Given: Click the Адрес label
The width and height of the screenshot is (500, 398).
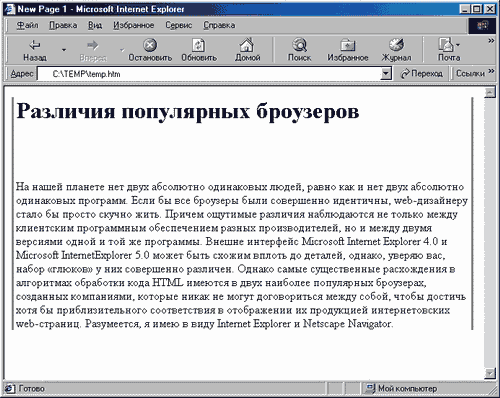Looking at the screenshot, I should 22,74.
